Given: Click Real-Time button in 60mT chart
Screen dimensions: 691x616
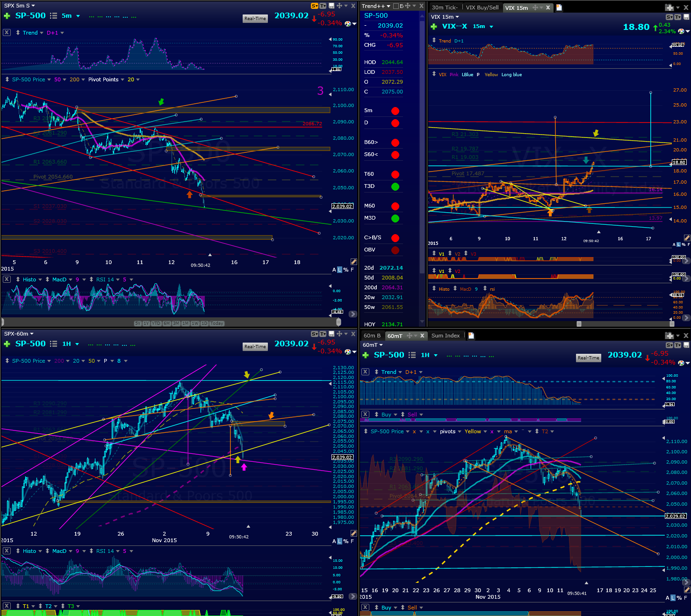Looking at the screenshot, I should tap(589, 358).
